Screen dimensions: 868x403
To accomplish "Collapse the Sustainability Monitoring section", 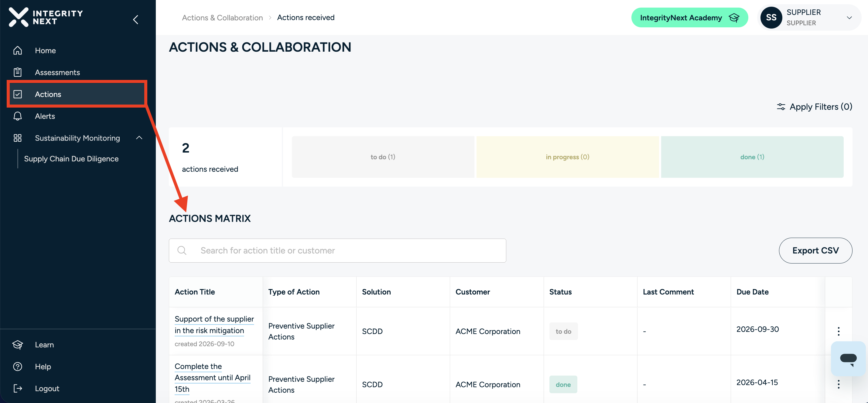I will click(x=139, y=138).
